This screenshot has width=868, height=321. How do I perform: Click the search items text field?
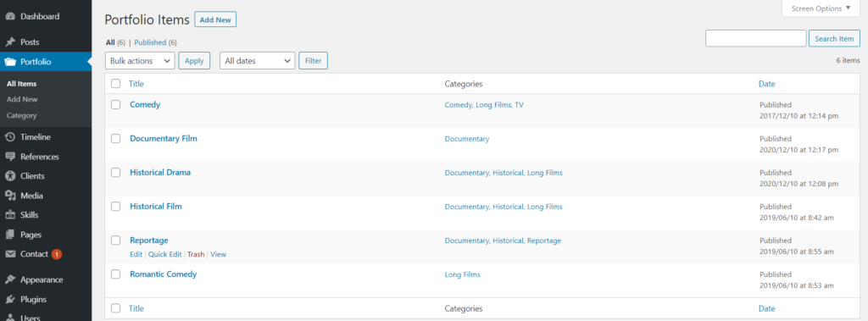point(755,38)
